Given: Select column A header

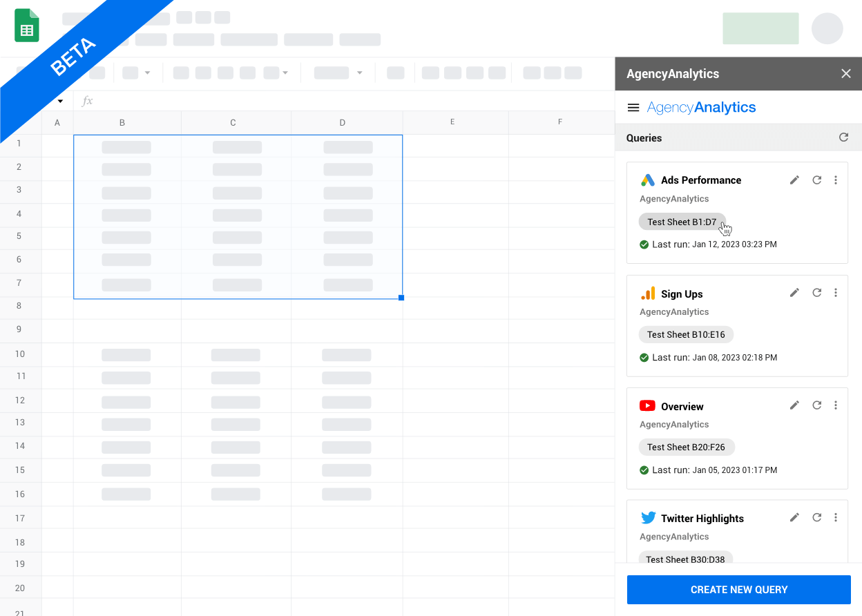Looking at the screenshot, I should tap(57, 123).
